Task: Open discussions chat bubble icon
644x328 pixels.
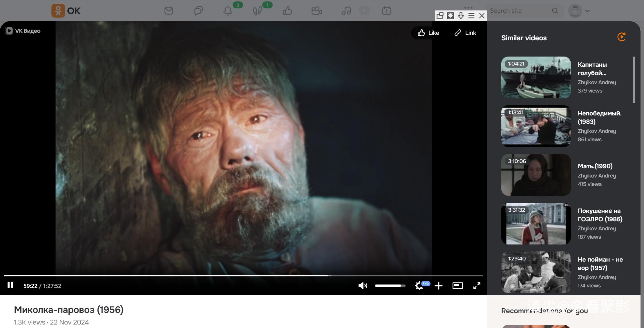Action: (x=198, y=11)
